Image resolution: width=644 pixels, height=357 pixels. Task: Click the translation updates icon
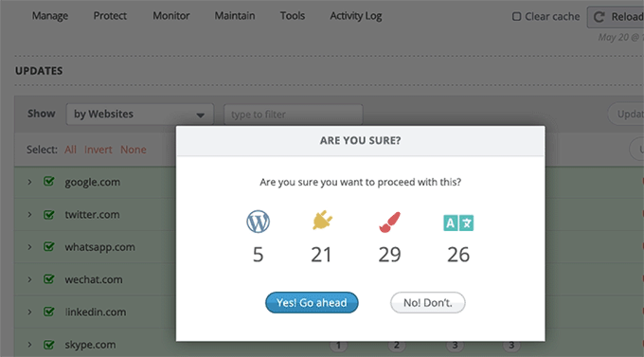tap(458, 223)
